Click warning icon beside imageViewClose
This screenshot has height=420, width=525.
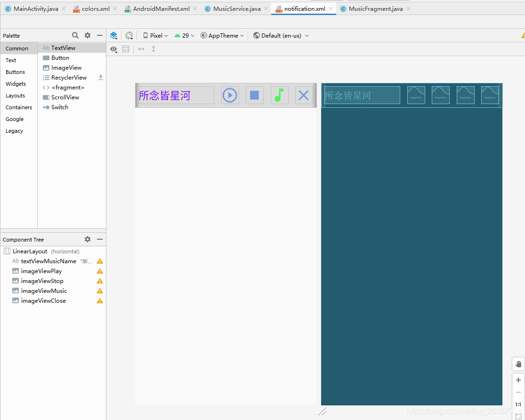(100, 301)
